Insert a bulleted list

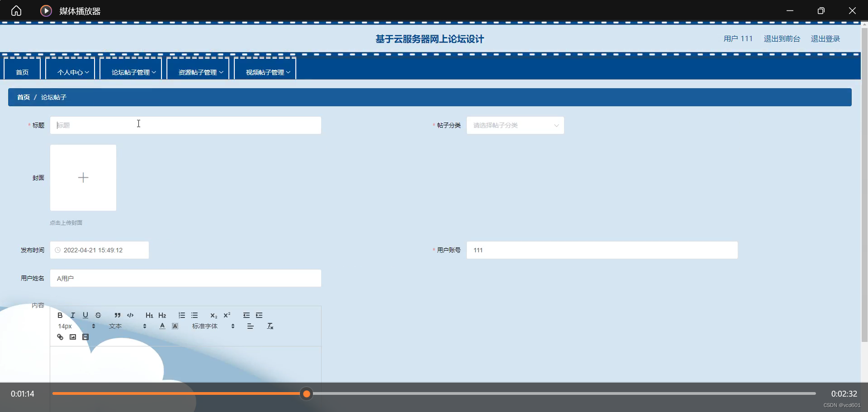[194, 315]
